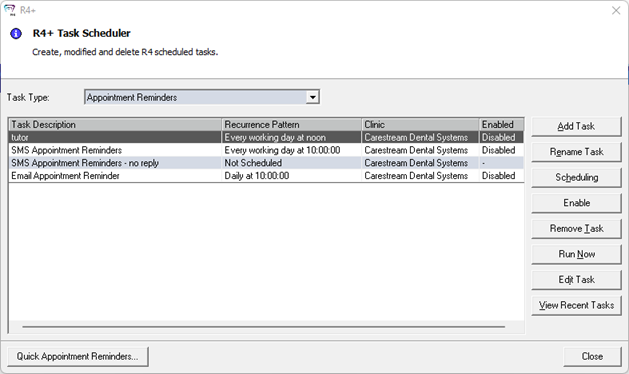Click 'Every working day at 10:00:00' cell
Image resolution: width=629 pixels, height=374 pixels.
pyautogui.click(x=292, y=150)
